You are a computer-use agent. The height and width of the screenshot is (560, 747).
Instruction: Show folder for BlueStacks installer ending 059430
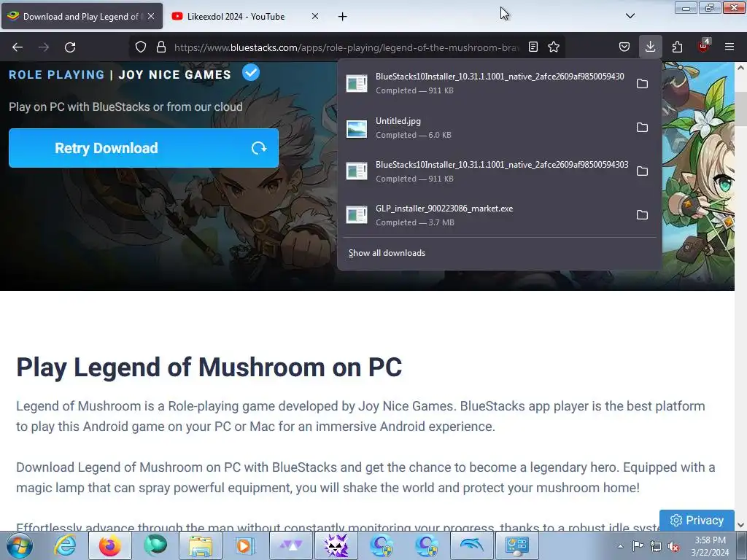(642, 84)
